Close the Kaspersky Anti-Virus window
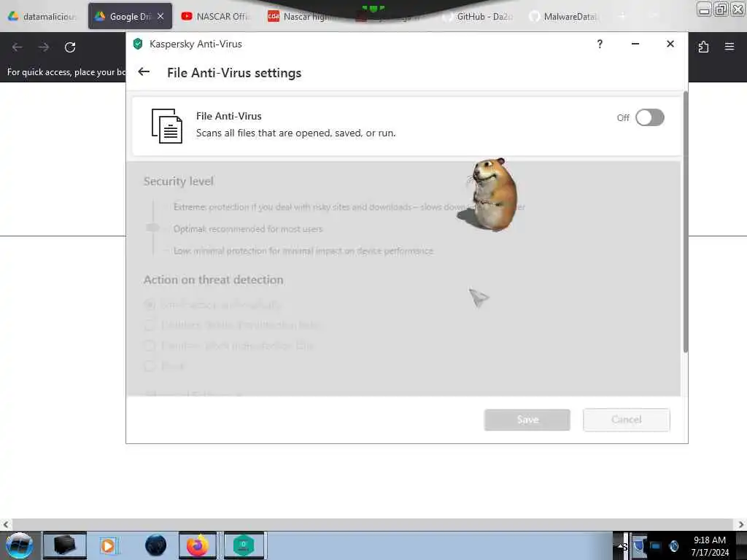This screenshot has width=747, height=560. pyautogui.click(x=670, y=44)
